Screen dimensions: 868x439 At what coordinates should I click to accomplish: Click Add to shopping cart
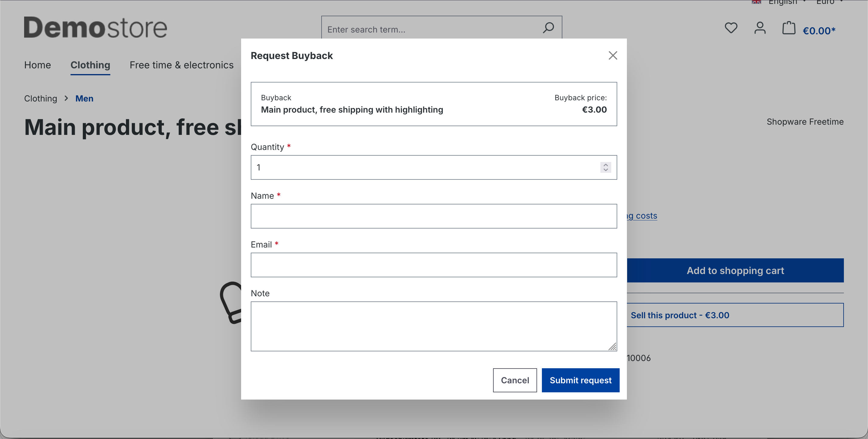(x=735, y=270)
